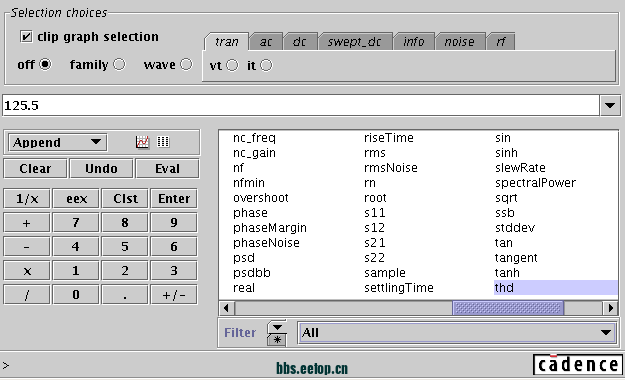Select the settlingTime function
Image resolution: width=625 pixels, height=380 pixels.
(399, 287)
